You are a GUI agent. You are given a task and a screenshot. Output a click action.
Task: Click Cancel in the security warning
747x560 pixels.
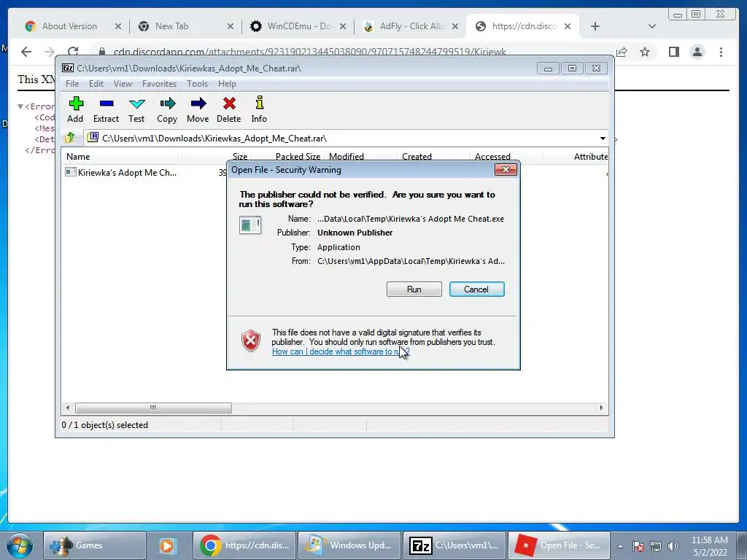point(476,289)
